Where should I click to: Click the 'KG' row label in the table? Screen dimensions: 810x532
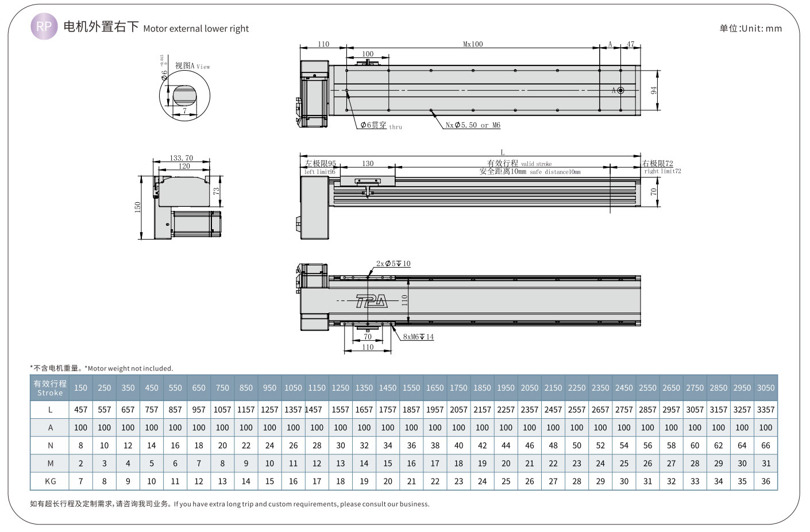tap(50, 481)
